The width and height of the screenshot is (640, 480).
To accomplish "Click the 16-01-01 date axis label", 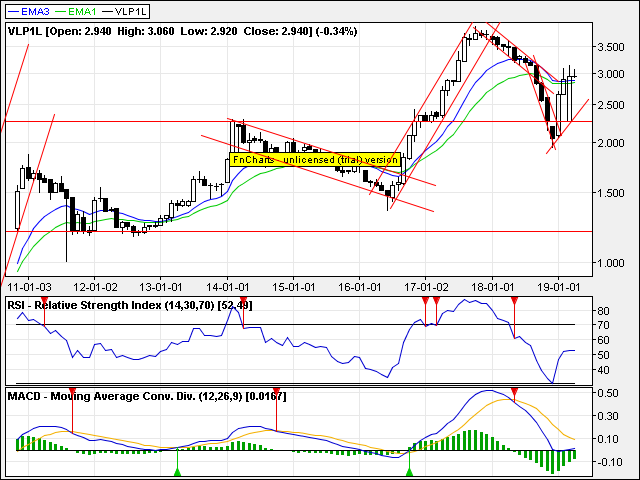I will tap(360, 287).
